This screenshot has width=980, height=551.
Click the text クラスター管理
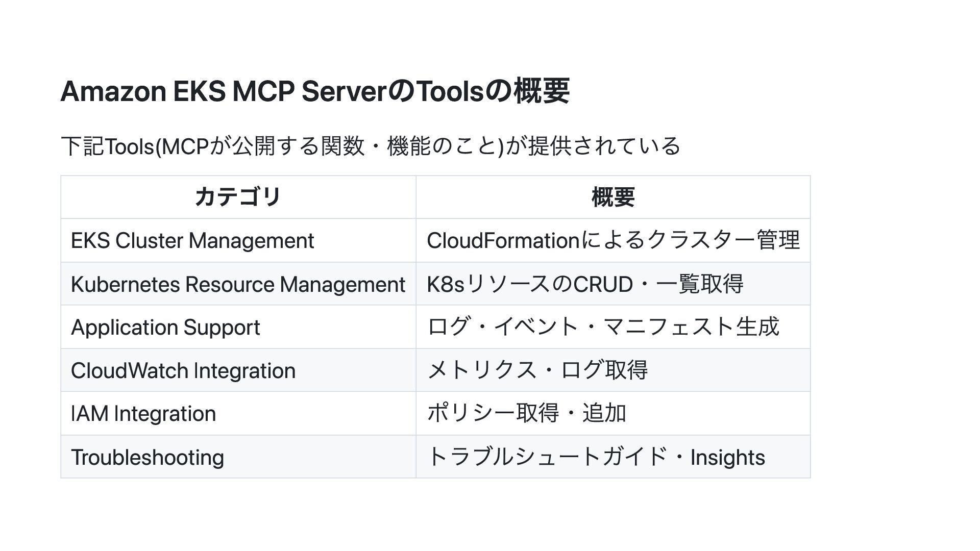click(723, 241)
